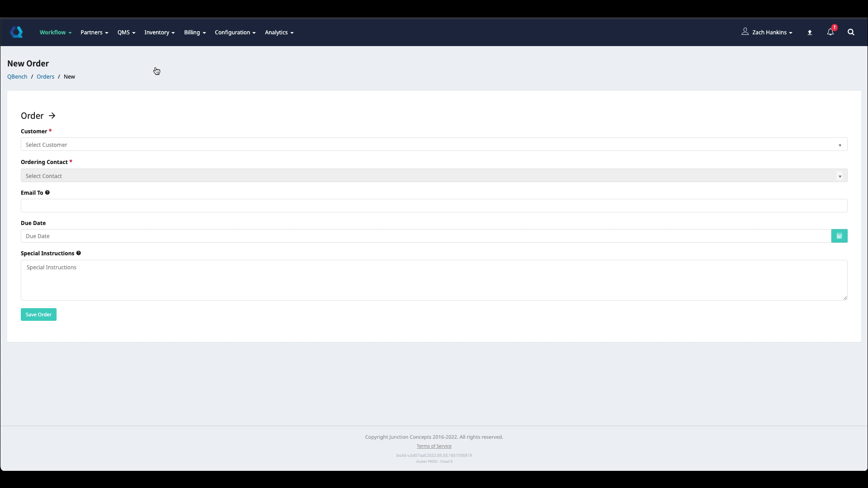This screenshot has width=868, height=488.
Task: Open the Workflow menu
Action: pos(55,33)
